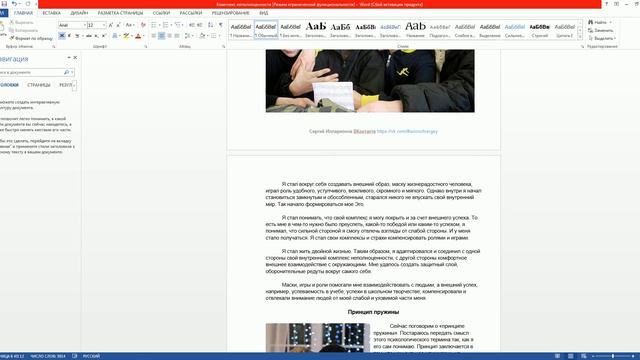The height and width of the screenshot is (360, 640).
Task: Open the Font dialog launcher
Action: (x=146, y=47)
